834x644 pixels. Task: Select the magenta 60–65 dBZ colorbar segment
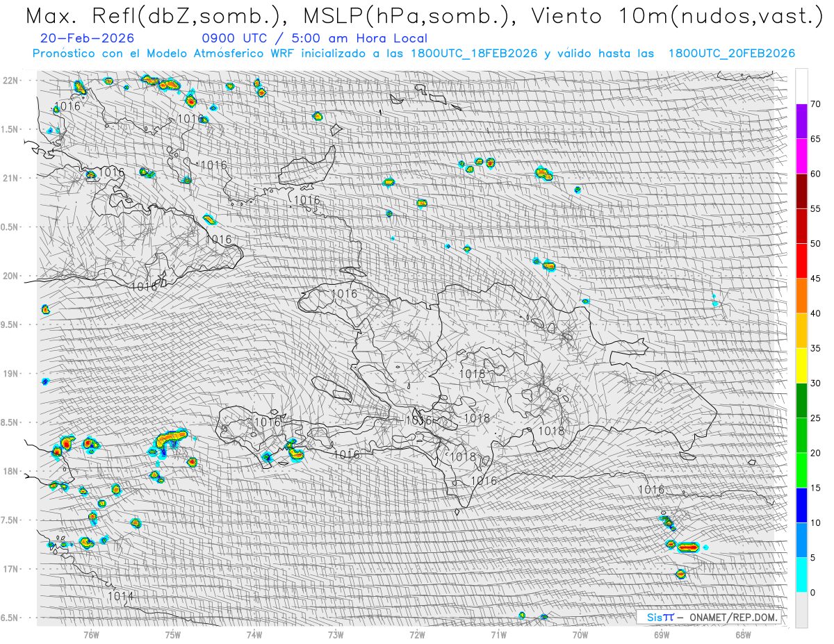(801, 156)
